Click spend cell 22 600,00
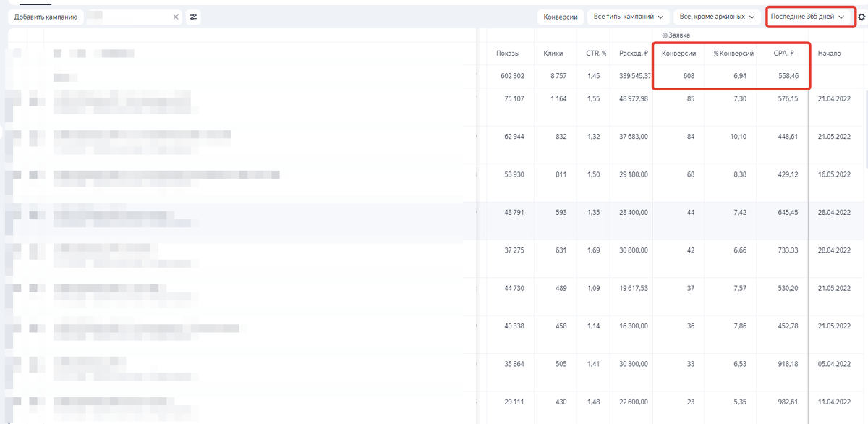Image resolution: width=868 pixels, height=424 pixels. pos(632,402)
